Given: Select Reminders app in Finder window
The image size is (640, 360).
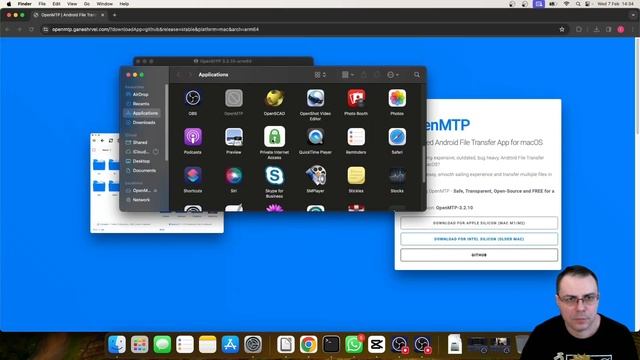Looking at the screenshot, I should click(356, 137).
